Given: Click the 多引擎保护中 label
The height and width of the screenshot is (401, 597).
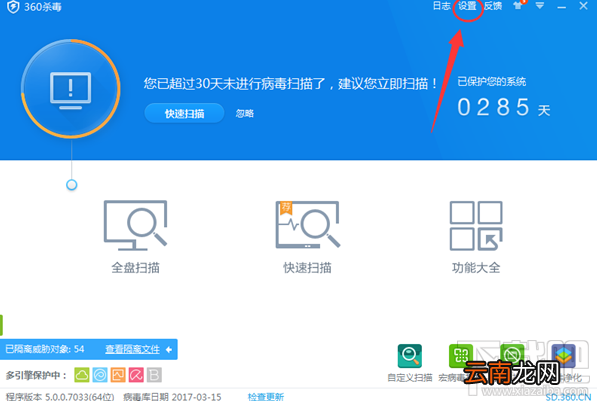Looking at the screenshot, I should click(x=36, y=375).
